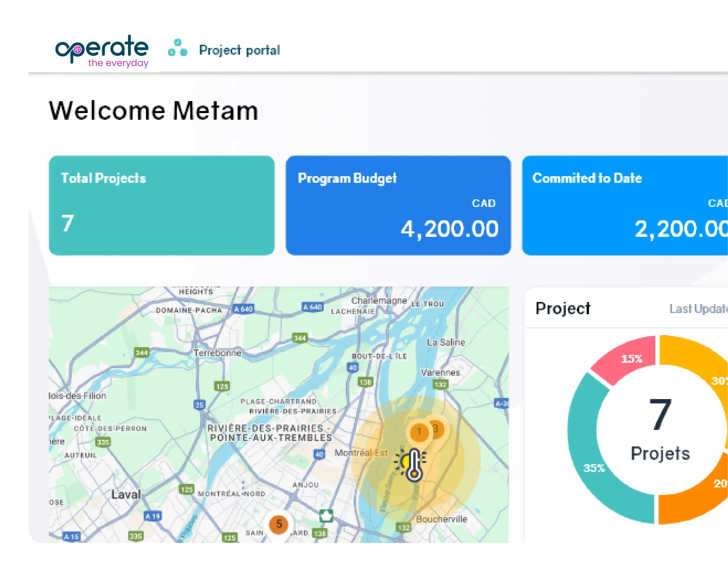This screenshot has height=572, width=728.
Task: Open the Commited to Date card
Action: [625, 205]
